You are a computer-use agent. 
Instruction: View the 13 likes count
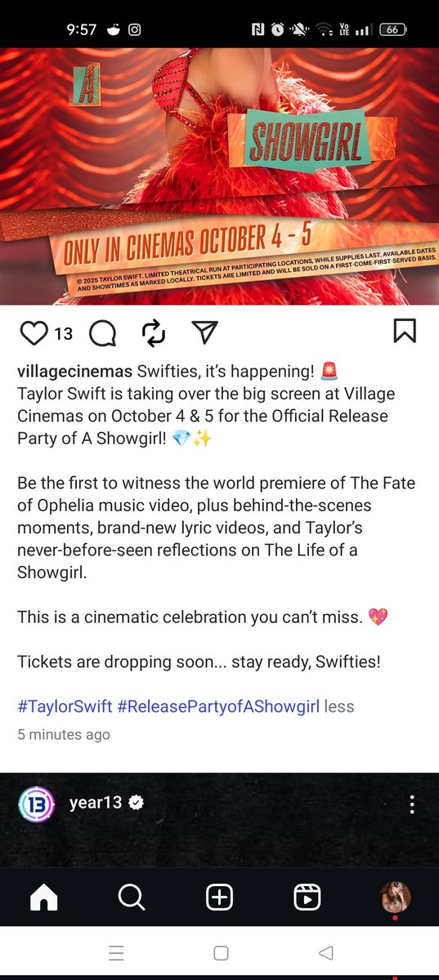coord(64,332)
